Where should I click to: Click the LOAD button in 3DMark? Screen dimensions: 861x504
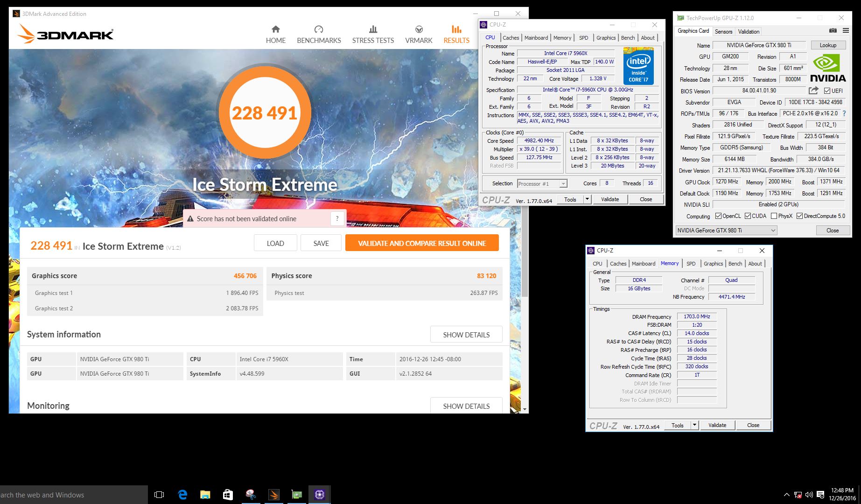[x=275, y=243]
